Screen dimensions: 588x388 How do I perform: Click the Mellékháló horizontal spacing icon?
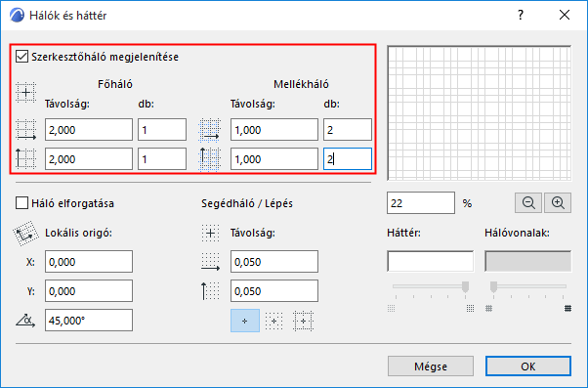(209, 130)
